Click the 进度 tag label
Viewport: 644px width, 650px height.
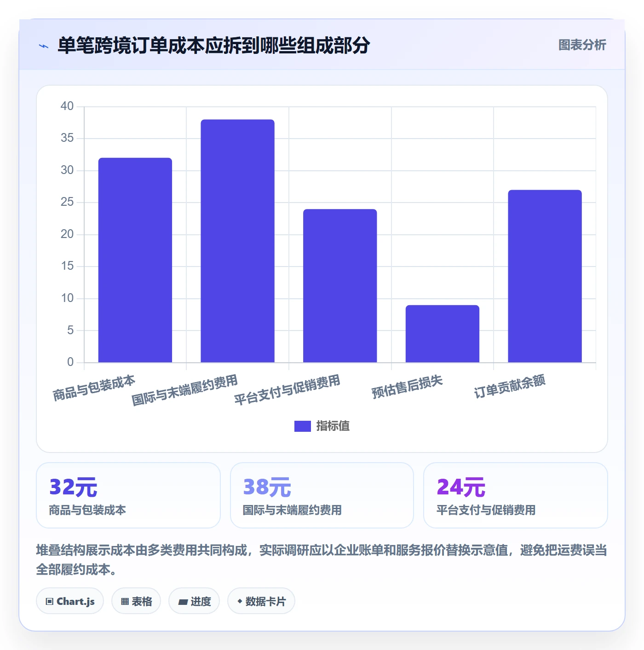coord(201,602)
